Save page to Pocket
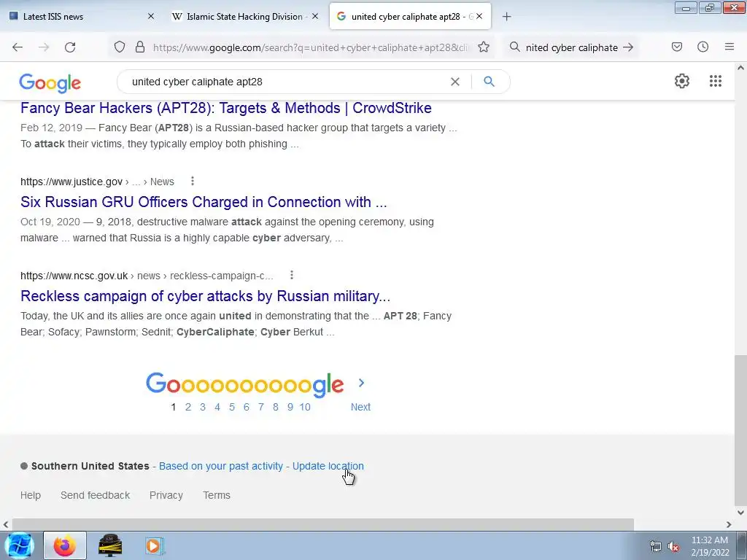Screen dimensions: 747x560 point(676,47)
